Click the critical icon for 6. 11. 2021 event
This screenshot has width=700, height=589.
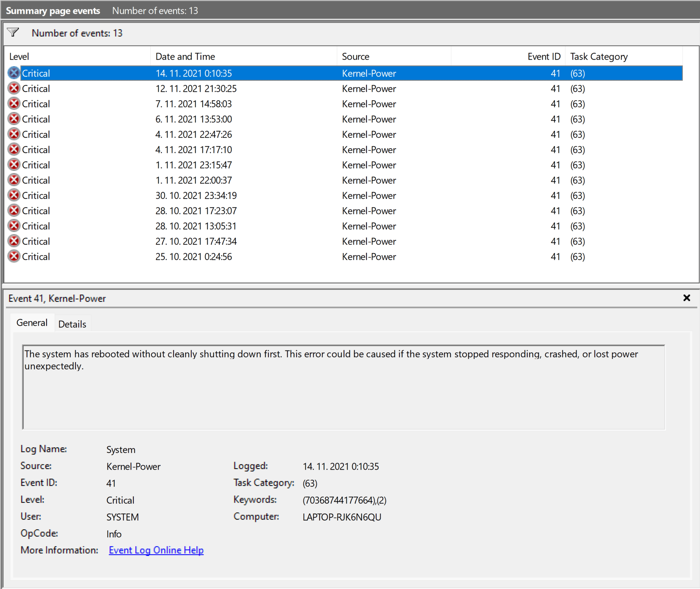tap(14, 119)
